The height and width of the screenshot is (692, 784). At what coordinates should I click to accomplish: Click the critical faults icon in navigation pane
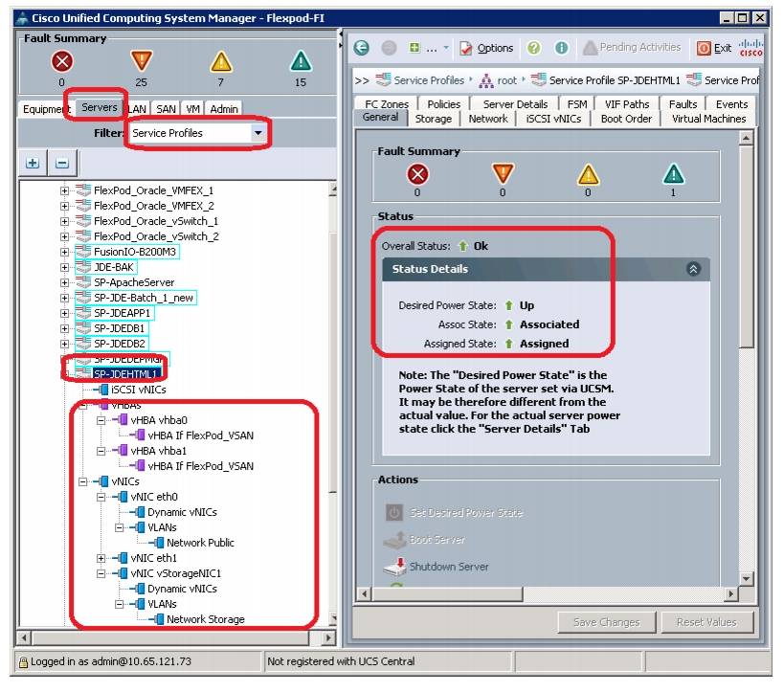(62, 62)
